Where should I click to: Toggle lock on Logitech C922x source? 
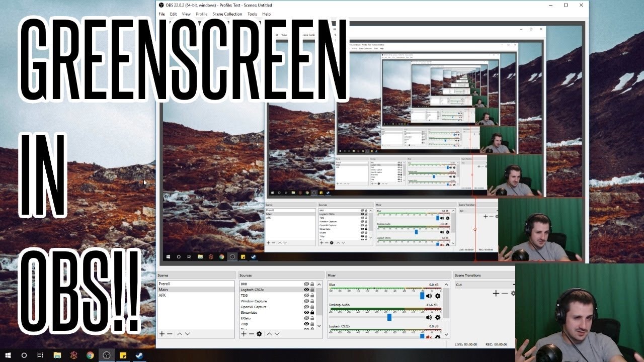(312, 290)
